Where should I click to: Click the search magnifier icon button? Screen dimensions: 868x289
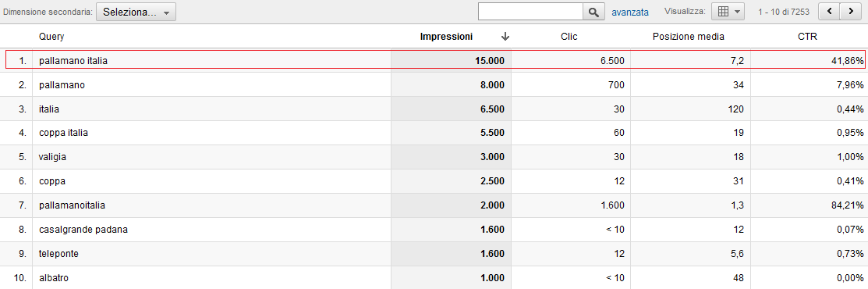coord(594,12)
